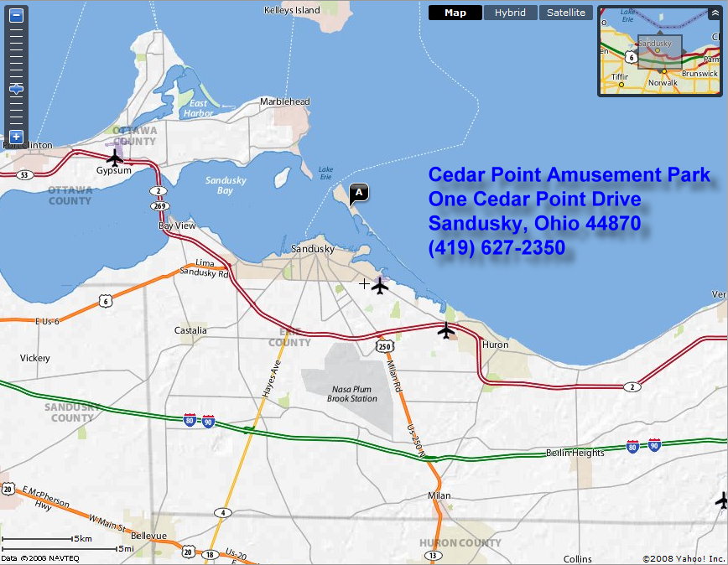Select the black 'A' location marker

click(x=359, y=193)
